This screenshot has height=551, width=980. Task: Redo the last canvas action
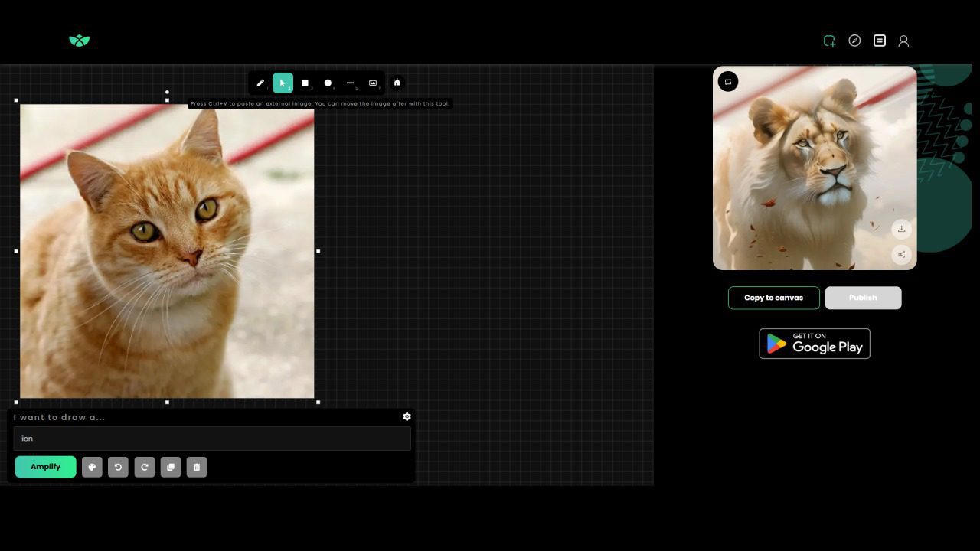click(x=144, y=467)
